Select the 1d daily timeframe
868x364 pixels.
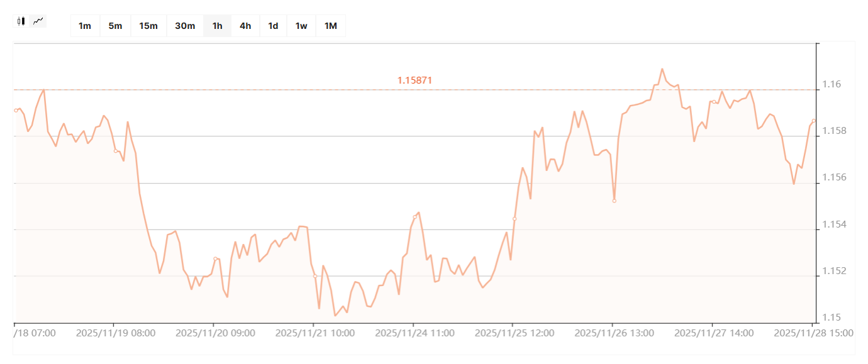click(x=273, y=26)
